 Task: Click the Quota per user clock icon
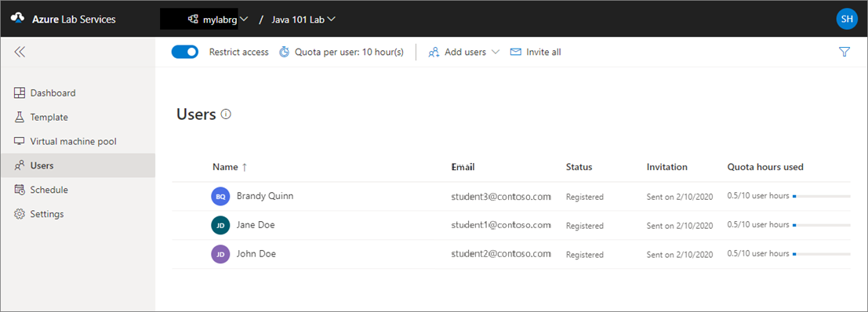coord(284,52)
